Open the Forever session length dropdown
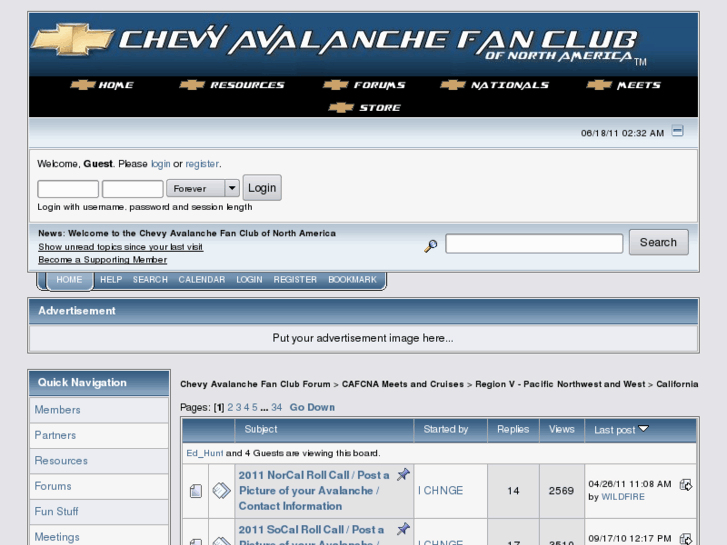 (x=203, y=188)
